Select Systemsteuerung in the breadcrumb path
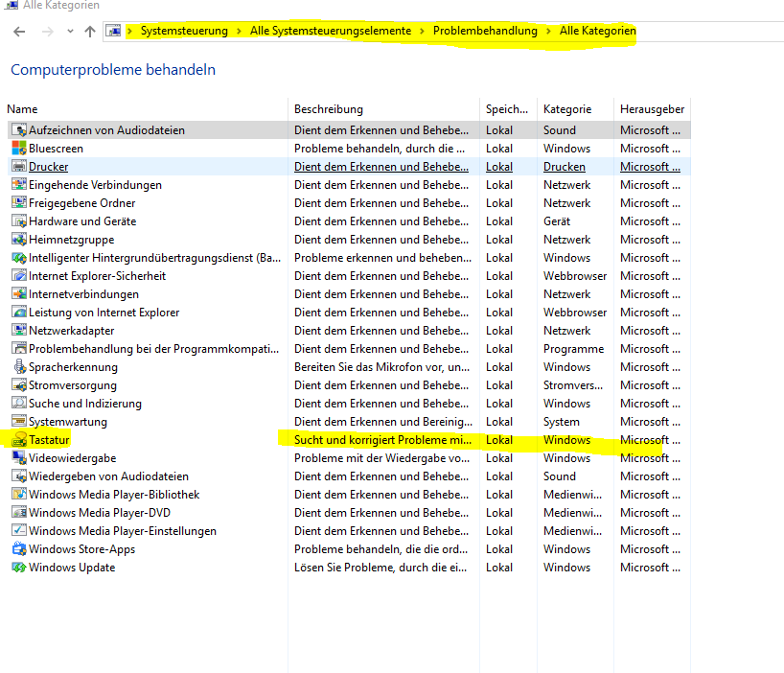 click(x=184, y=31)
